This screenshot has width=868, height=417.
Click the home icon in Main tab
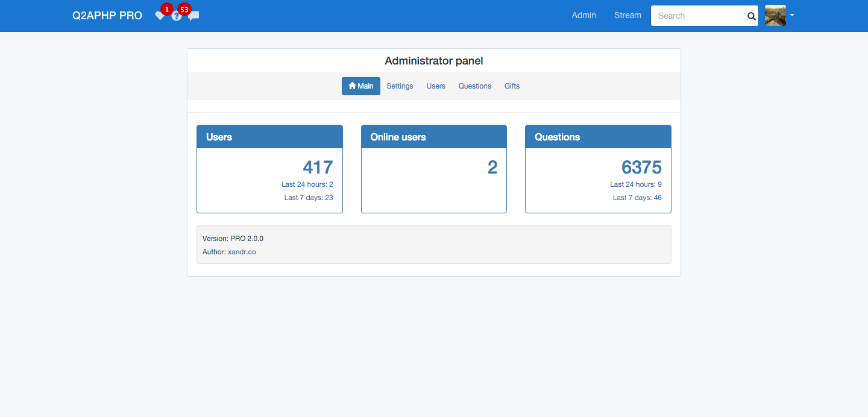click(x=352, y=86)
